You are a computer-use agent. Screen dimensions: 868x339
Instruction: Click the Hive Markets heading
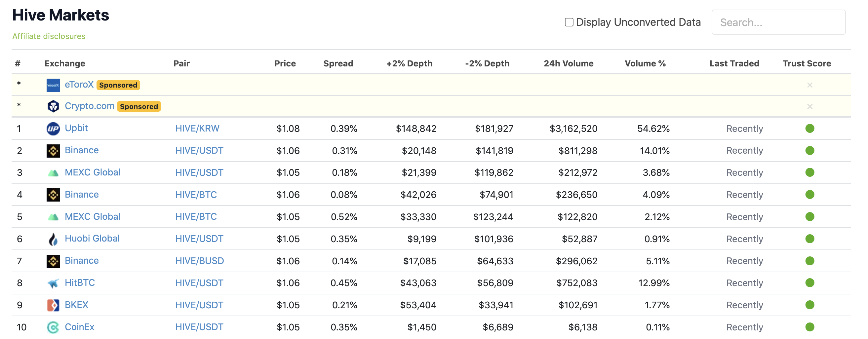click(60, 15)
